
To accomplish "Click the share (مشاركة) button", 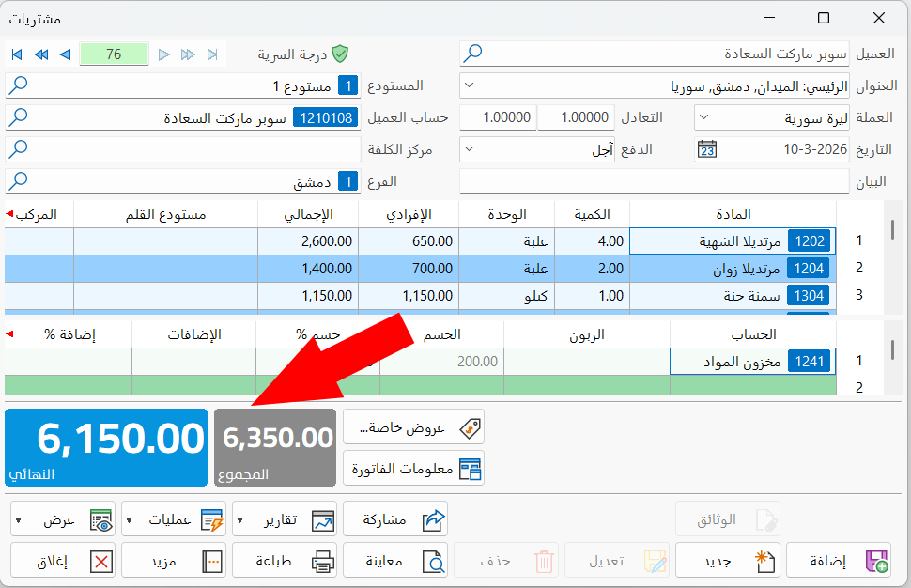I will coord(395,518).
